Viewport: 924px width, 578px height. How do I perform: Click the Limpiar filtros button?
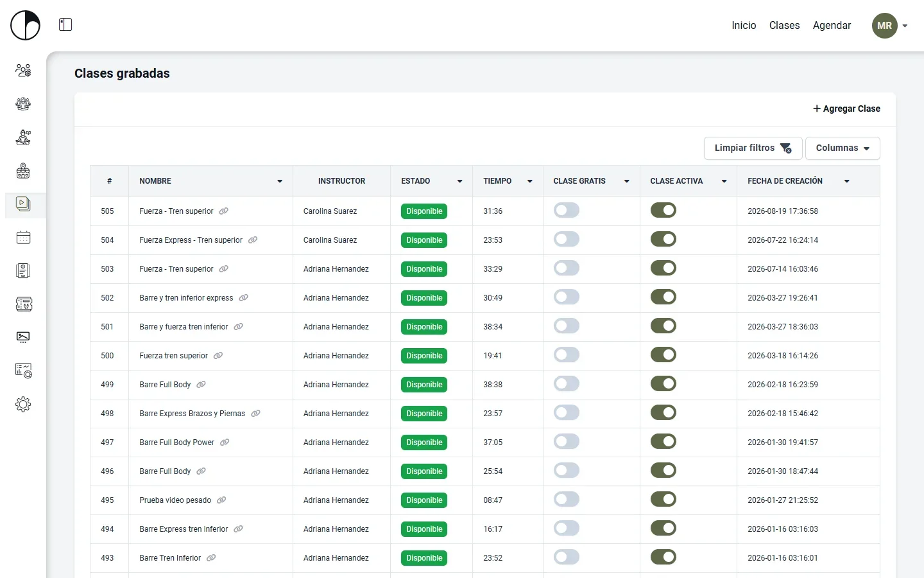click(x=753, y=148)
